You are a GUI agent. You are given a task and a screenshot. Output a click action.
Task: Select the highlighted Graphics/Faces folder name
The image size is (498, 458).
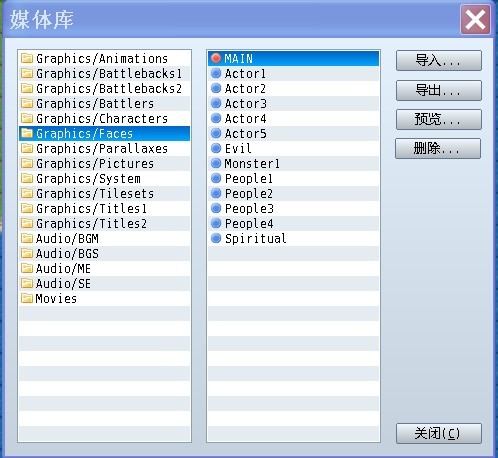[84, 134]
